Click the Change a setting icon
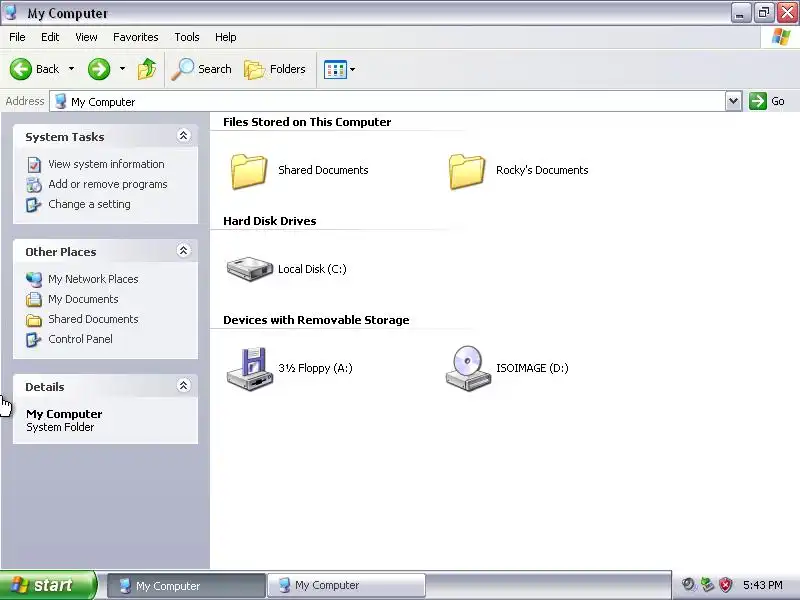The height and width of the screenshot is (600, 800). coord(34,205)
